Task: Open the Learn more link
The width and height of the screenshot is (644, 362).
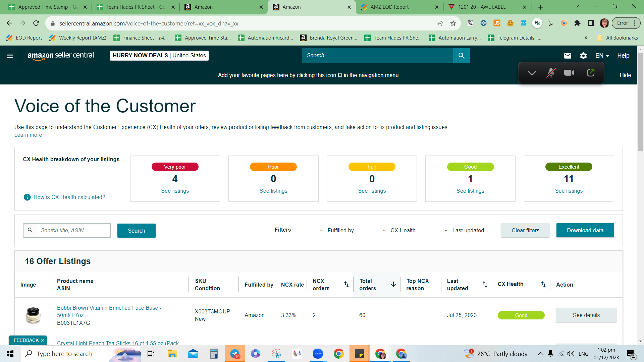Action: [x=28, y=135]
